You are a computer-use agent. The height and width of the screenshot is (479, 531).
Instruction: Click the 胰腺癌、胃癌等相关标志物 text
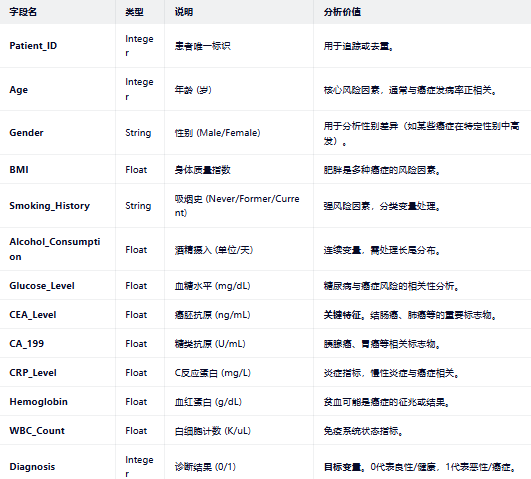click(x=382, y=344)
